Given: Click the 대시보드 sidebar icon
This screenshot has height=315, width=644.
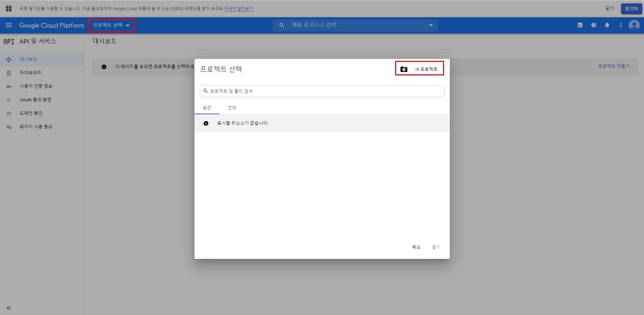Looking at the screenshot, I should [9, 60].
